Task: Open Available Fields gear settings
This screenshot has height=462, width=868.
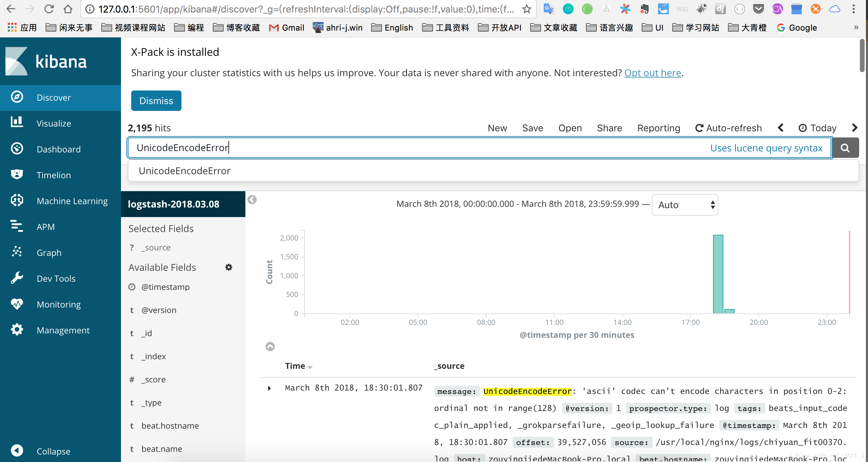Action: point(229,267)
